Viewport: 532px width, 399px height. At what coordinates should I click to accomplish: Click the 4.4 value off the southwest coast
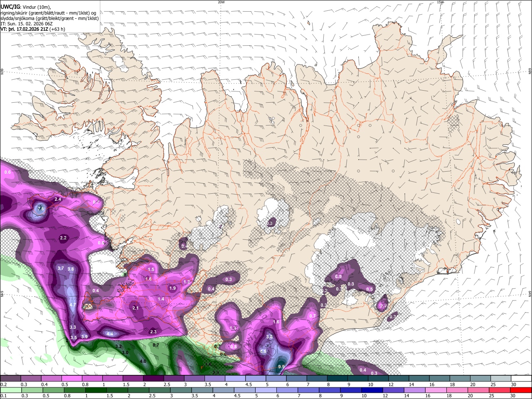[x=110, y=334]
